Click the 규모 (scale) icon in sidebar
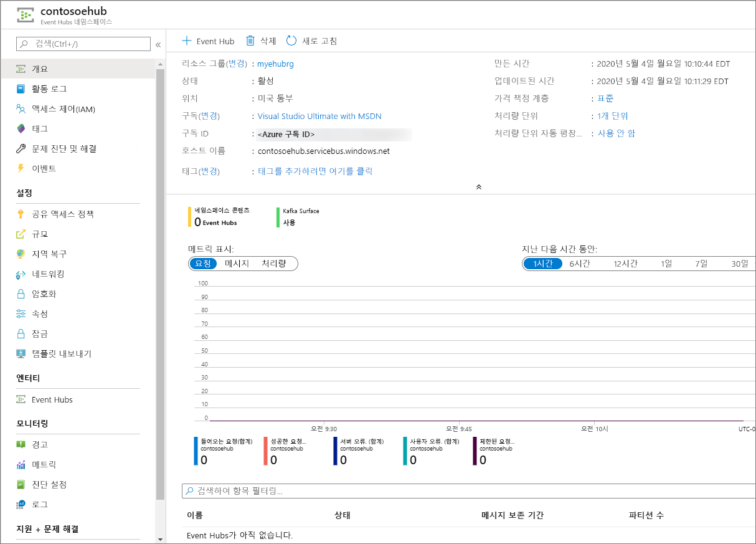 pos(21,234)
